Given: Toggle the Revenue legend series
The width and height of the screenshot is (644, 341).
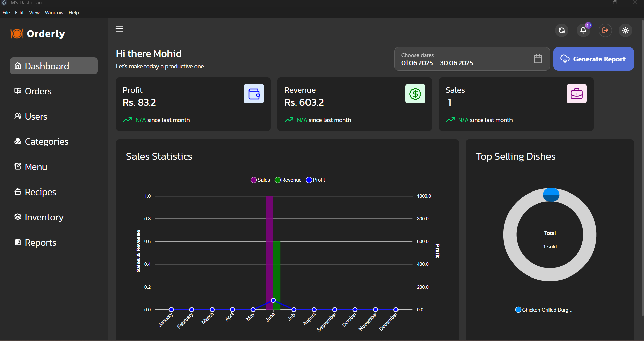Looking at the screenshot, I should 288,180.
